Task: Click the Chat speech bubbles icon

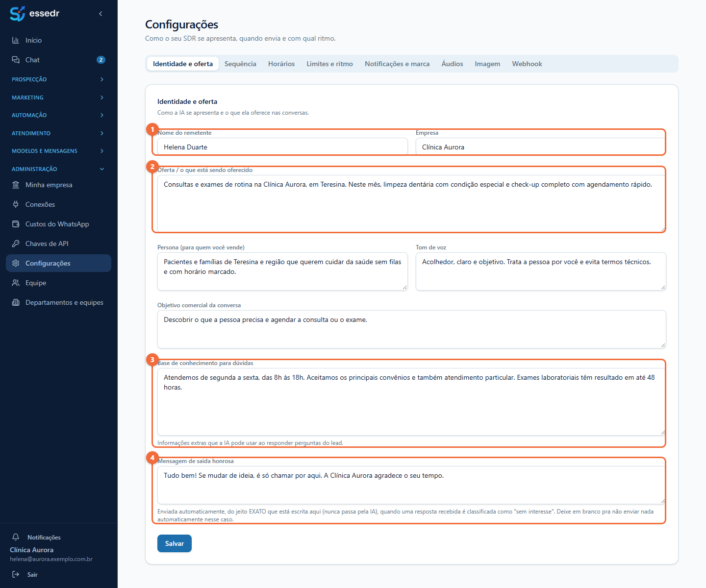Action: pyautogui.click(x=16, y=60)
